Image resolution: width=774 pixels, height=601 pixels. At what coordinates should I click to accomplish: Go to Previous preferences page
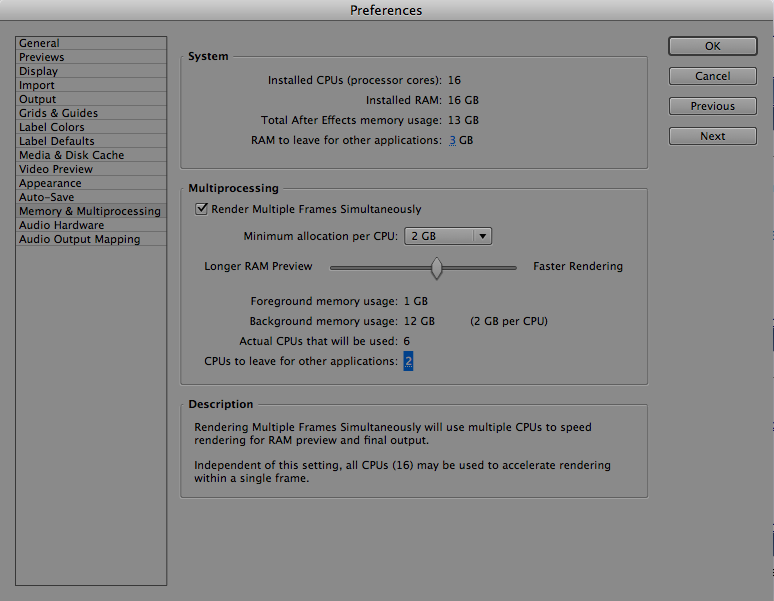coord(712,106)
